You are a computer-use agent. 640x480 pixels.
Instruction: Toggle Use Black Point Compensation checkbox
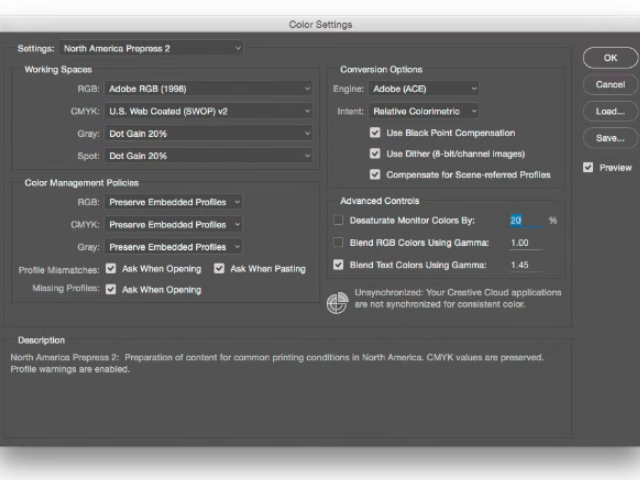point(375,133)
